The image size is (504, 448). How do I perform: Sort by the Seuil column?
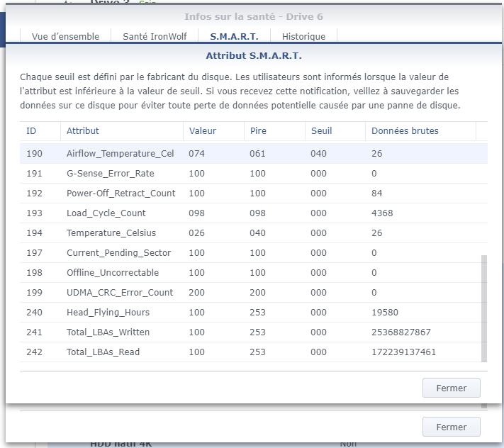321,131
